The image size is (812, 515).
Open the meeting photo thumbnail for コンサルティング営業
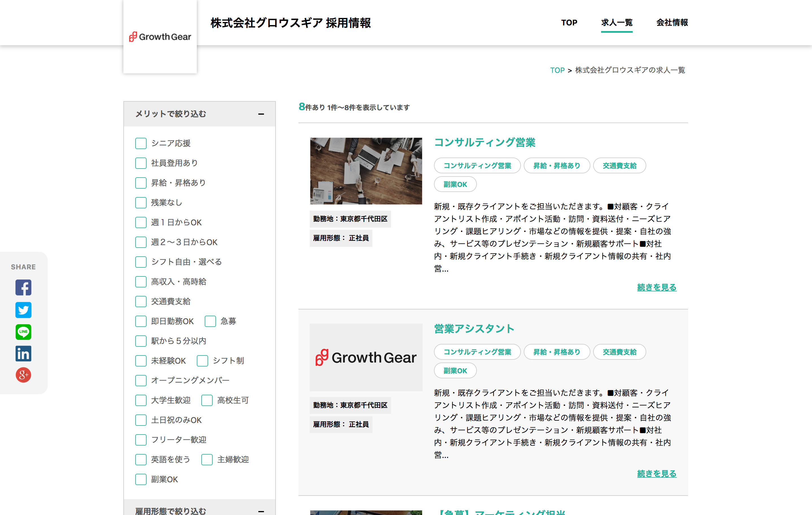tap(366, 171)
